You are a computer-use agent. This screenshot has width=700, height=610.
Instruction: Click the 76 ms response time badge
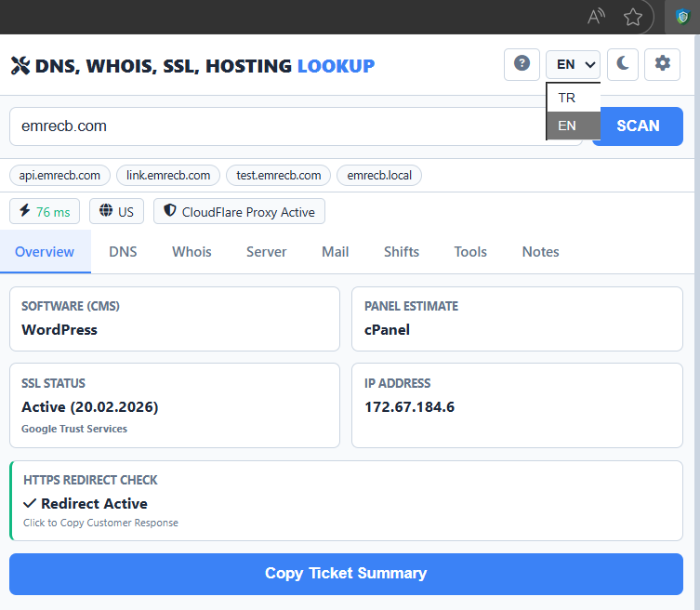pyautogui.click(x=45, y=212)
